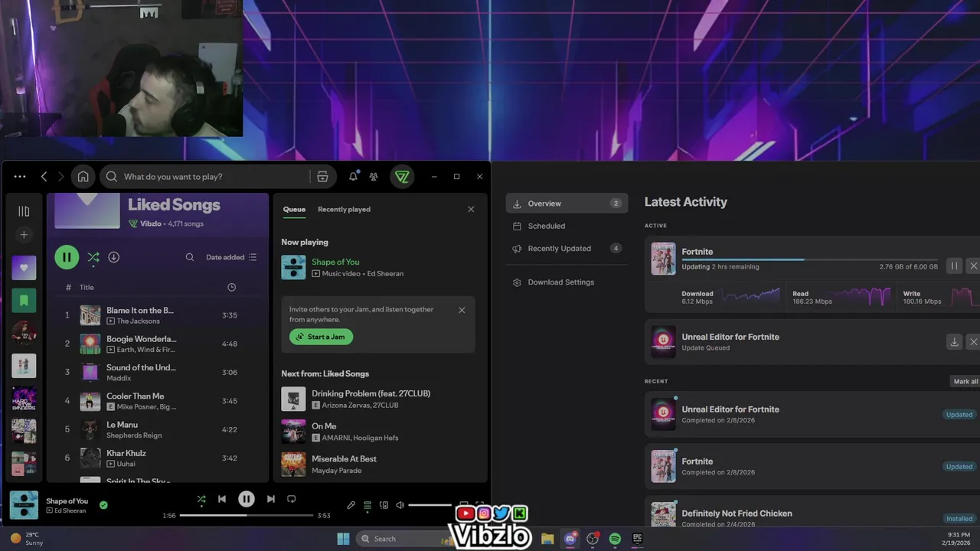
Task: Open Spotify Home
Action: click(83, 177)
